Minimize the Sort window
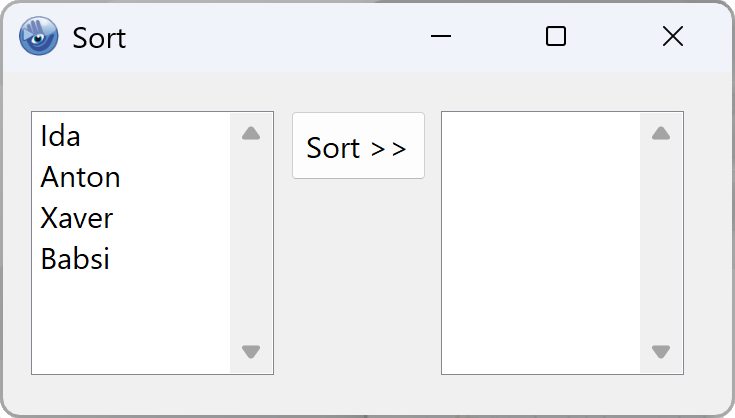The image size is (735, 418). (441, 37)
